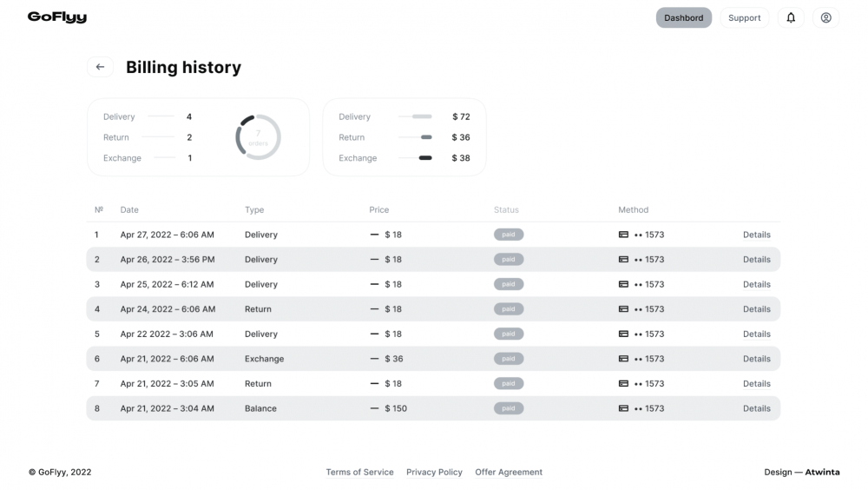The width and height of the screenshot is (868, 490).
Task: Click the GoFlyy logo
Action: [57, 17]
